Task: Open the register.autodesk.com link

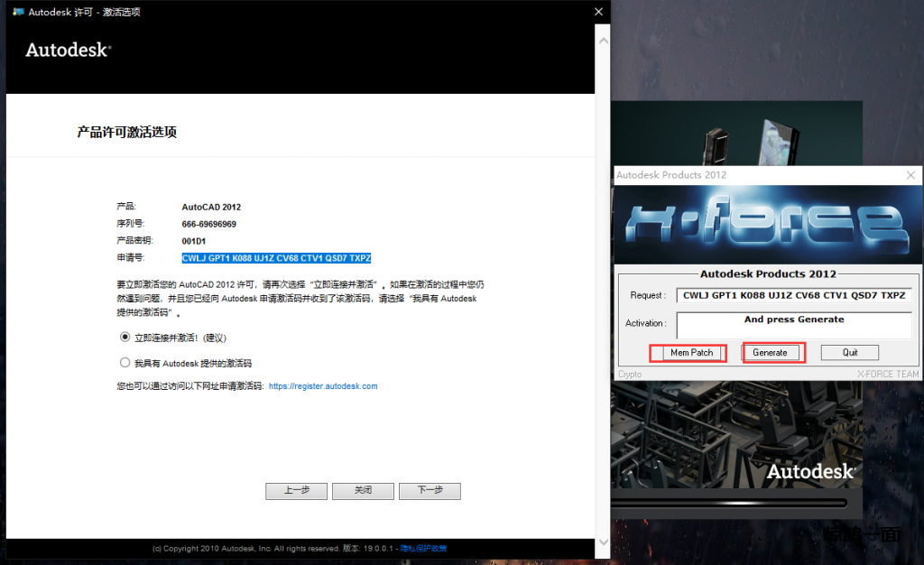Action: [x=323, y=386]
